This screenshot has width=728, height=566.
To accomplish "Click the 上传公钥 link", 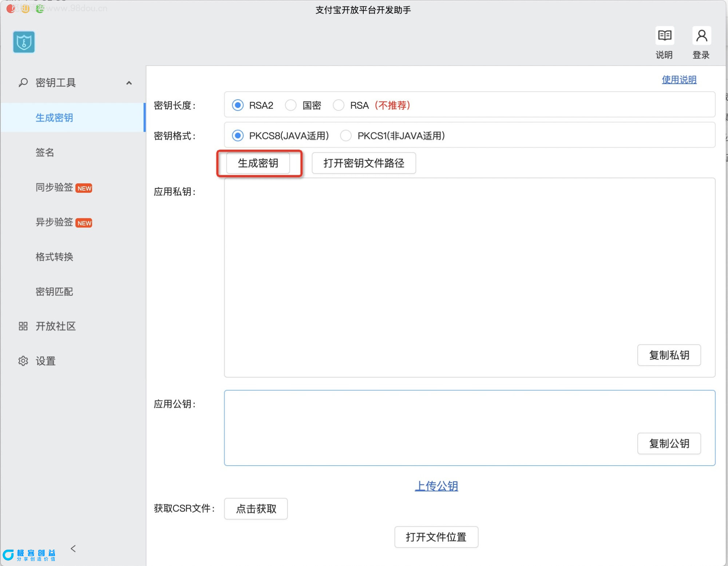I will (436, 486).
